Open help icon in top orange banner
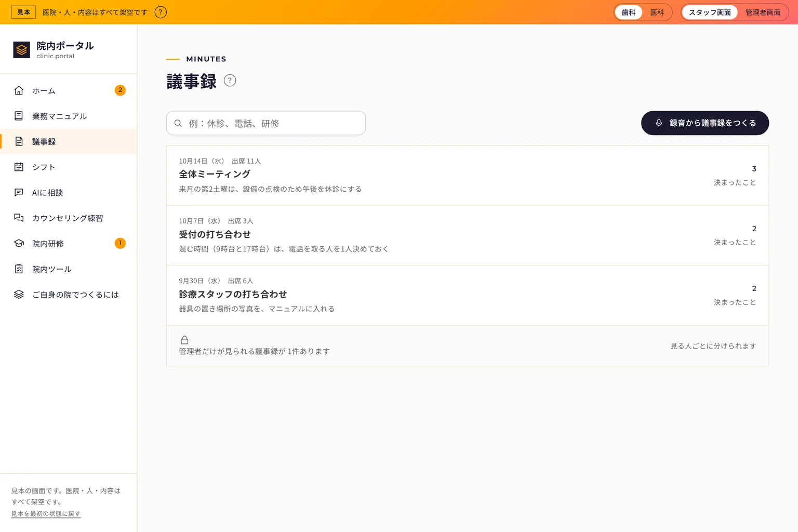The height and width of the screenshot is (532, 798). (x=161, y=12)
